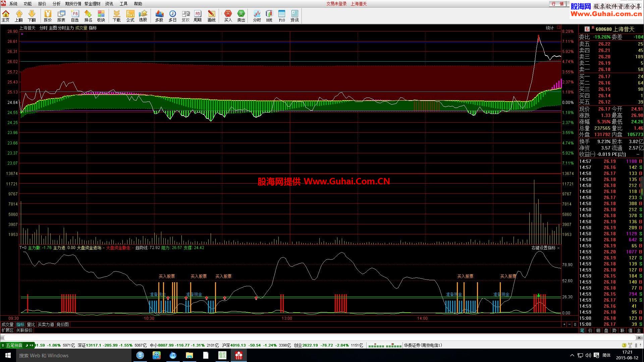The width and height of the screenshot is (644, 362).
Task: Click the volume speaker tray icon
Action: point(588,355)
